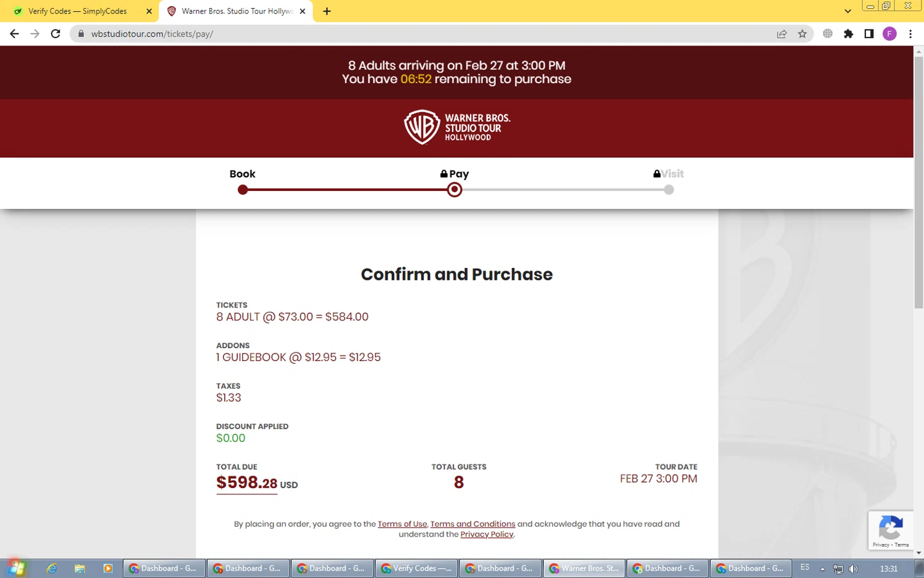Click the discount applied $0.00 value
The height and width of the screenshot is (578, 924).
point(230,438)
